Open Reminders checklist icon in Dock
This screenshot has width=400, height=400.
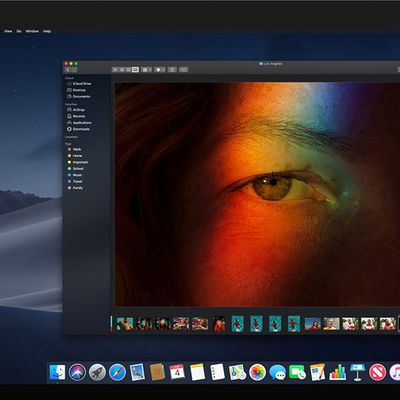[217, 372]
